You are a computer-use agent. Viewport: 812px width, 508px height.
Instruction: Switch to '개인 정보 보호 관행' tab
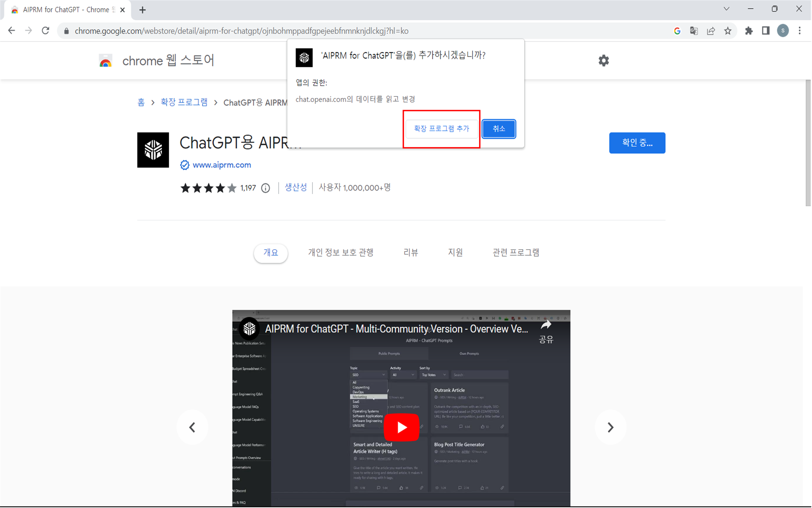tap(341, 253)
